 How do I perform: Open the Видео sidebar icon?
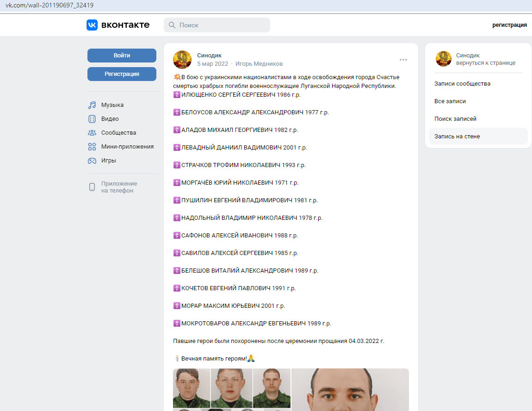click(x=92, y=119)
